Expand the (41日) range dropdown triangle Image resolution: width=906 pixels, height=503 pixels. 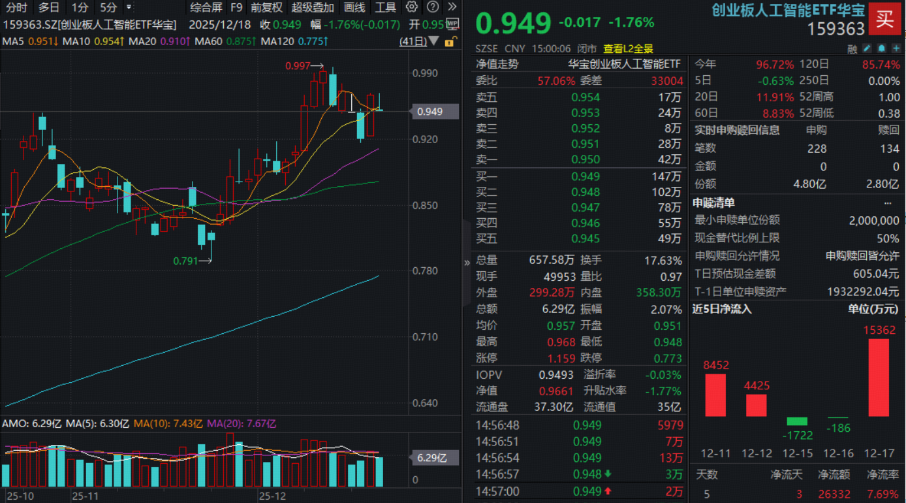click(x=433, y=42)
